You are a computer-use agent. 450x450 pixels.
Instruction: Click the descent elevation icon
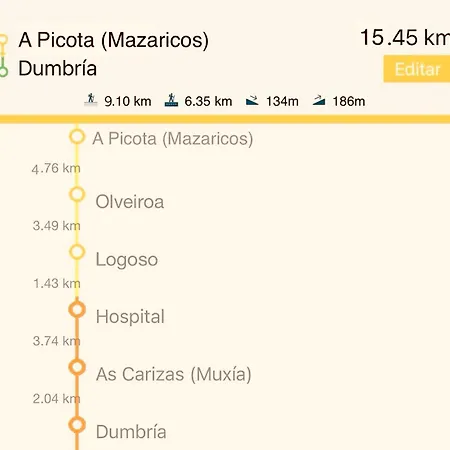point(252,100)
